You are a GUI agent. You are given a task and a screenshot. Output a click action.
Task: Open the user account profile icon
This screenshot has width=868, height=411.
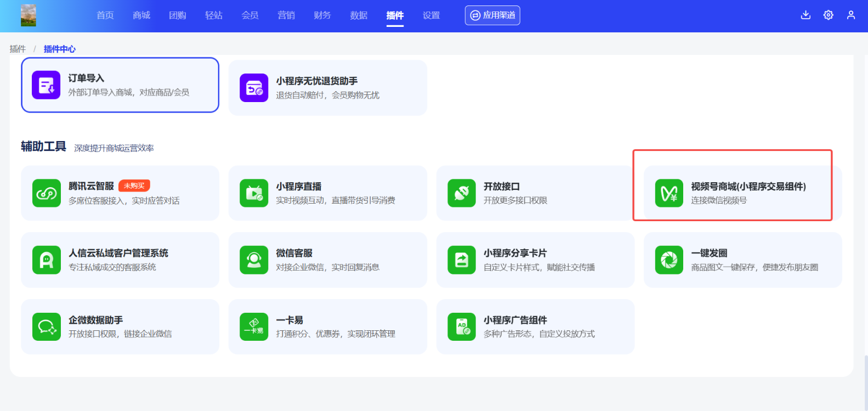[851, 15]
